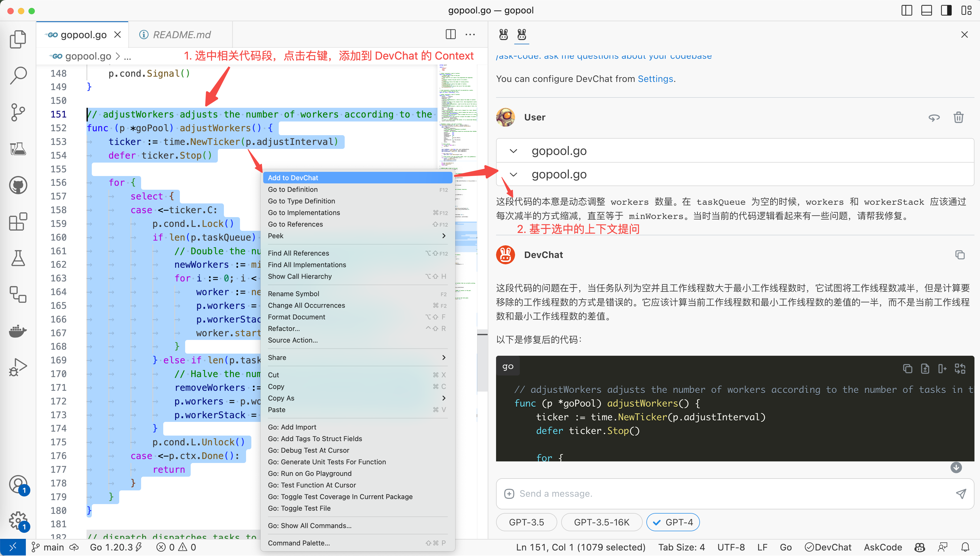This screenshot has width=980, height=556.
Task: Open Customize Layout button
Action: (966, 10)
